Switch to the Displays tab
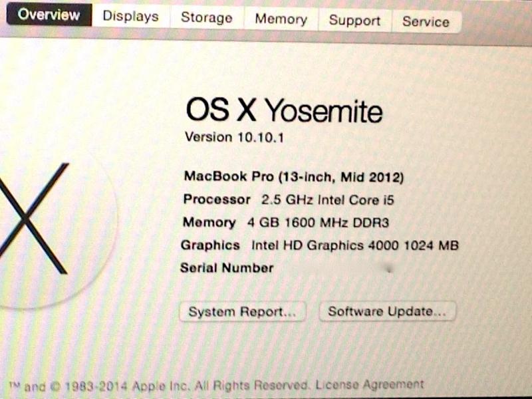 130,16
